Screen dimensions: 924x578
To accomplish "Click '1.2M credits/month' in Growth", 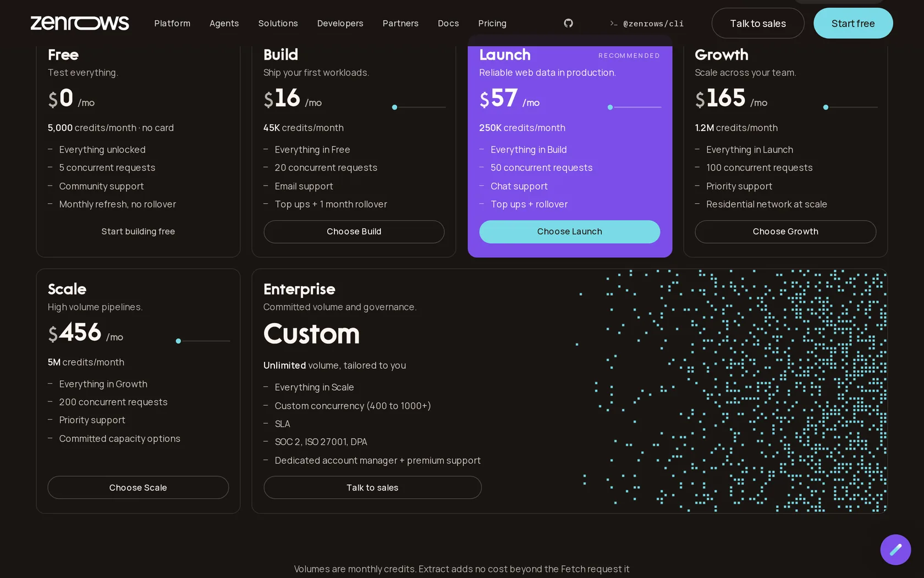I will point(736,128).
